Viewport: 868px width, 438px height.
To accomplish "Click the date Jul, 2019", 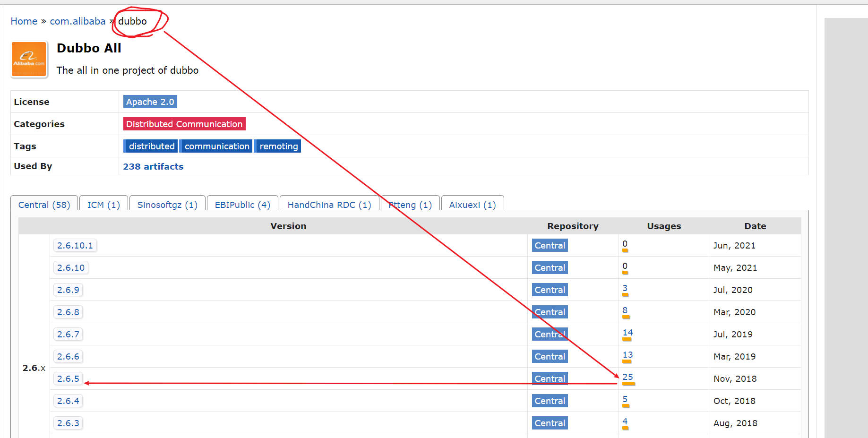I will [x=733, y=335].
